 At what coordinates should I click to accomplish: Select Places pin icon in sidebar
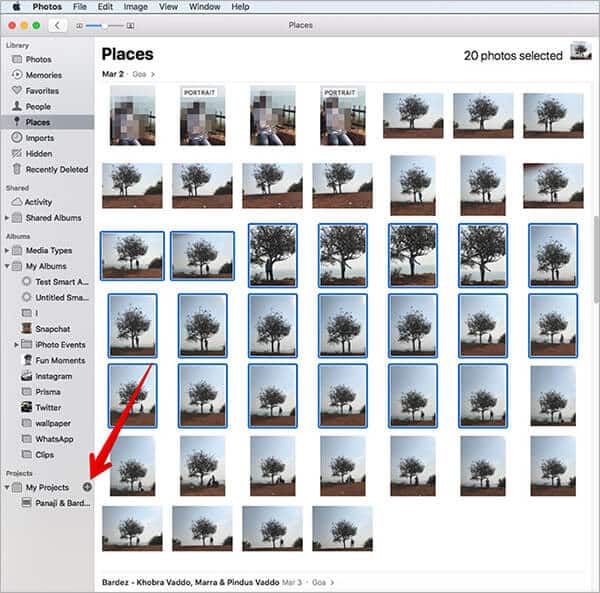tap(16, 122)
